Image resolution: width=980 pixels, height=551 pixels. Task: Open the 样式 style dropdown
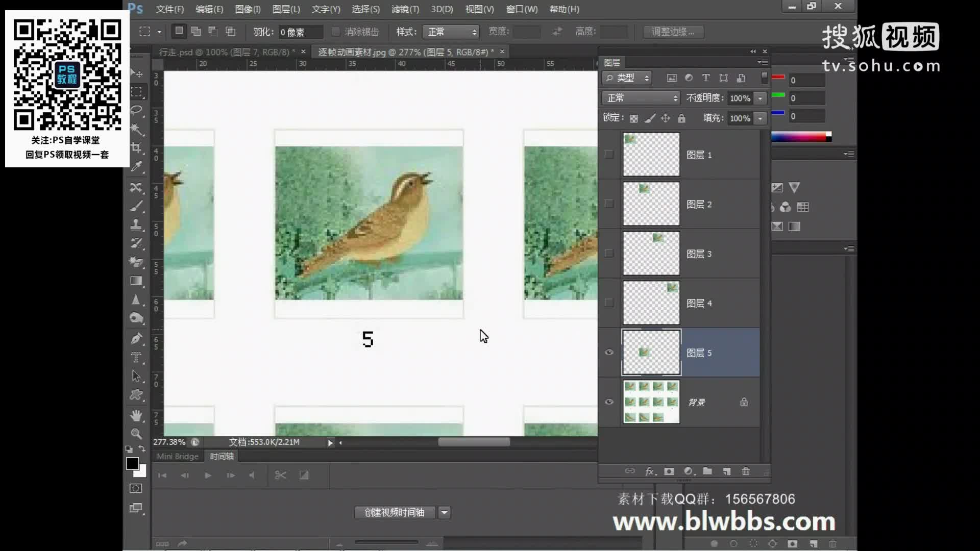click(x=451, y=32)
